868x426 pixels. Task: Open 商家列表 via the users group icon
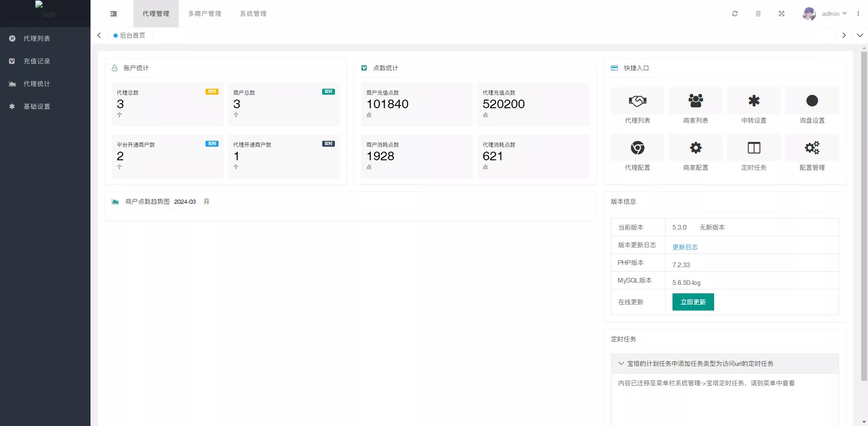(x=696, y=101)
